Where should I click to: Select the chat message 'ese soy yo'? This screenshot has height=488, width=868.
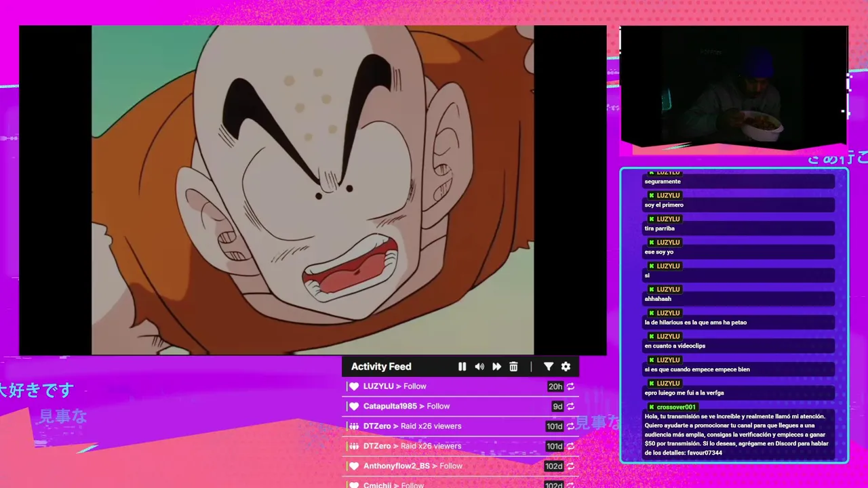coord(659,252)
